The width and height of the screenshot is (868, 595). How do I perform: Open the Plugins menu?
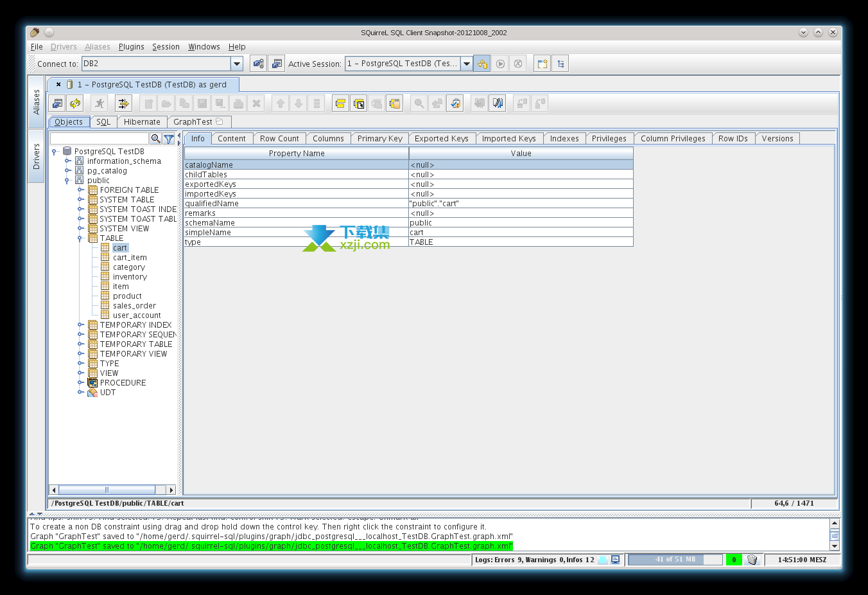(x=131, y=47)
